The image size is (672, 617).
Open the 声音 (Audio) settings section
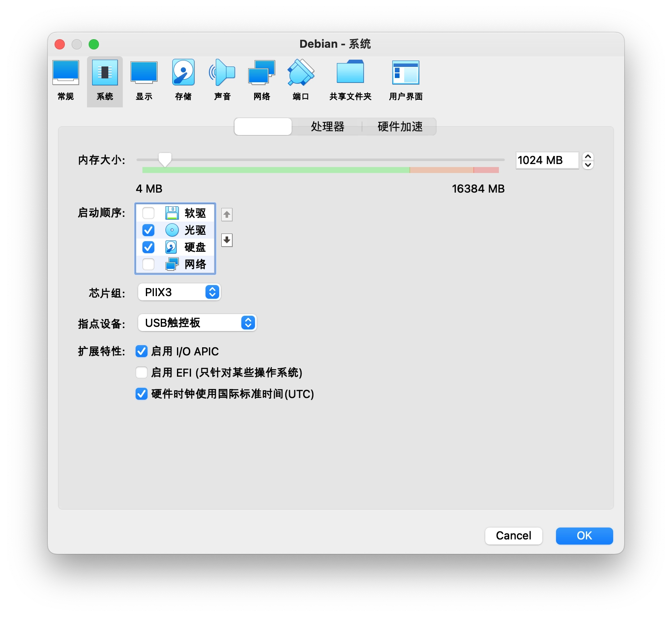(222, 81)
